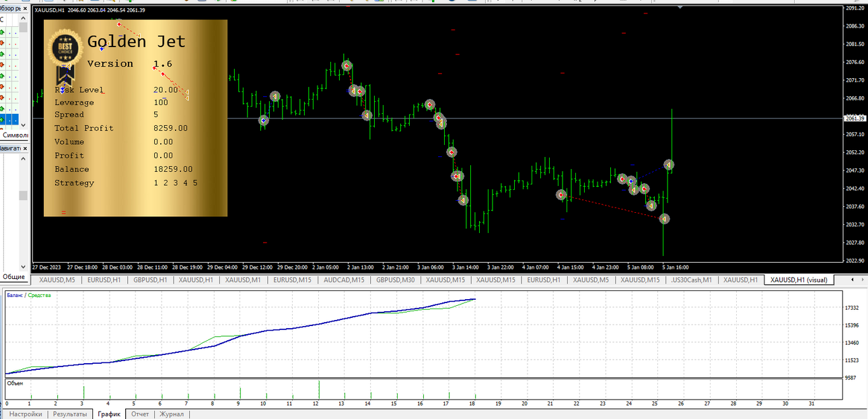
Task: Click the 2022.90 price axis label
Action: coord(855,260)
